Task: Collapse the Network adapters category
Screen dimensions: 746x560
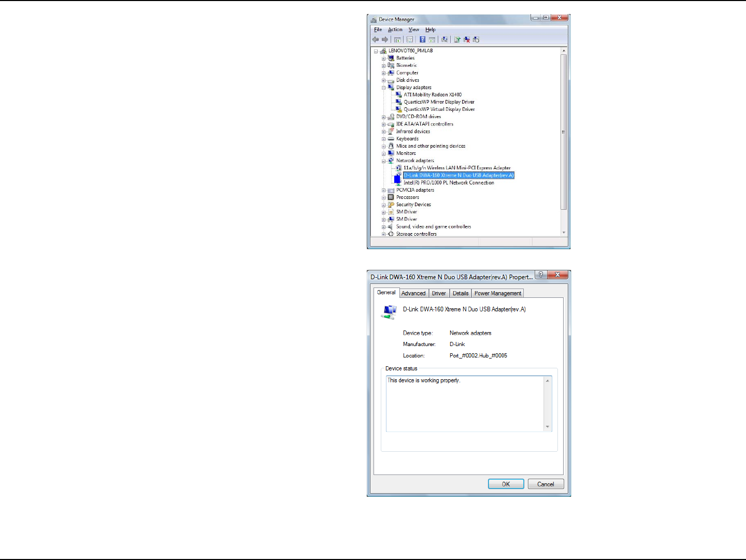Action: (x=384, y=161)
